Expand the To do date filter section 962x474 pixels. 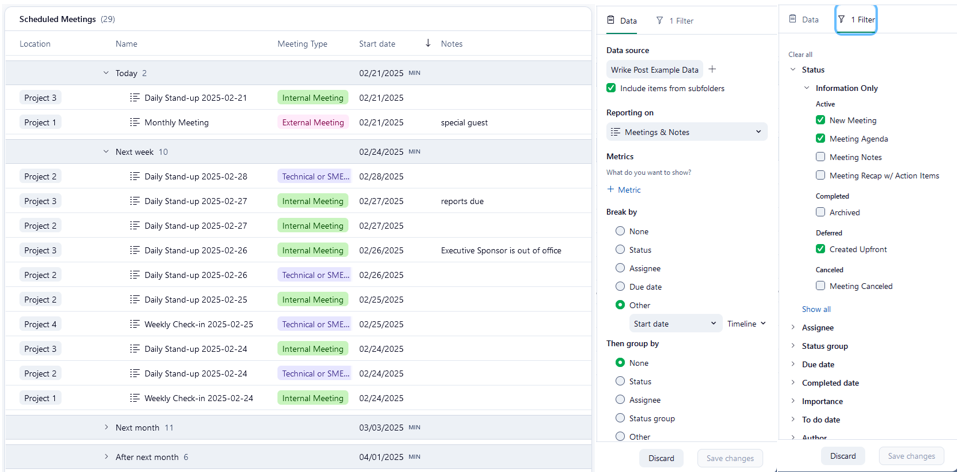point(793,419)
